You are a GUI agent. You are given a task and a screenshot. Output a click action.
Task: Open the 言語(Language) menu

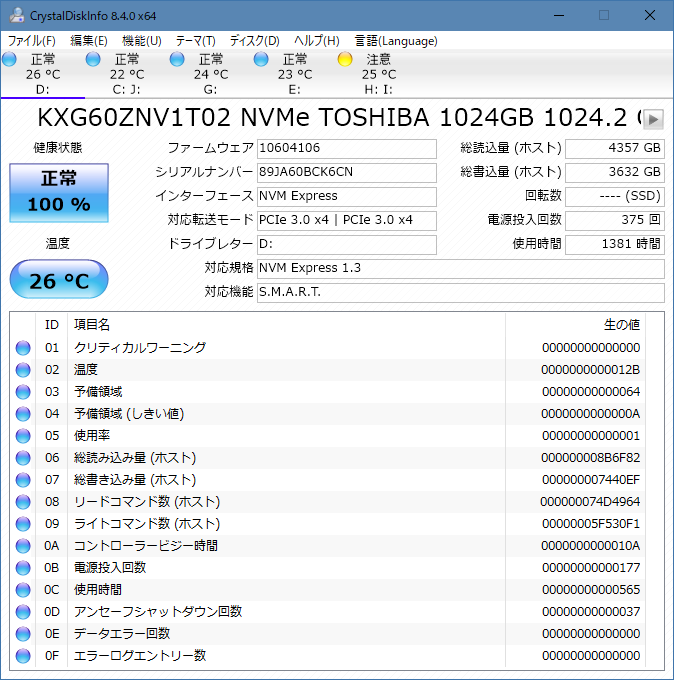(396, 41)
